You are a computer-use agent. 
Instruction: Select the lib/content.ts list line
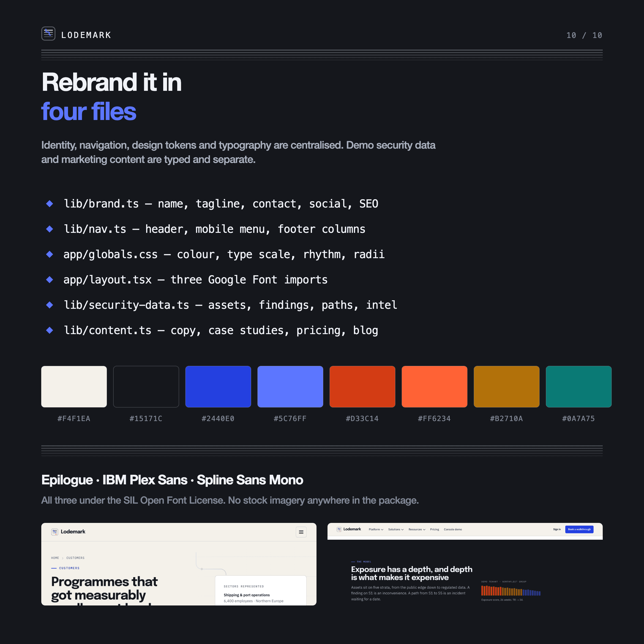(x=221, y=330)
